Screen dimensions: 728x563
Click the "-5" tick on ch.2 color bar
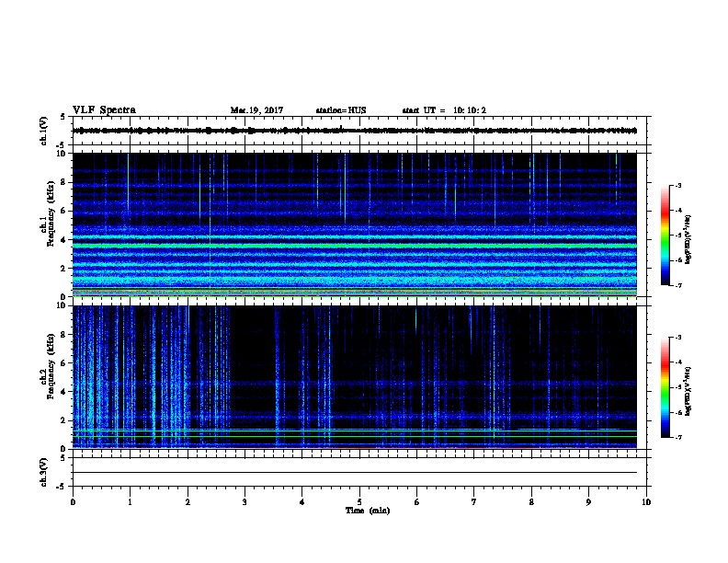678,387
